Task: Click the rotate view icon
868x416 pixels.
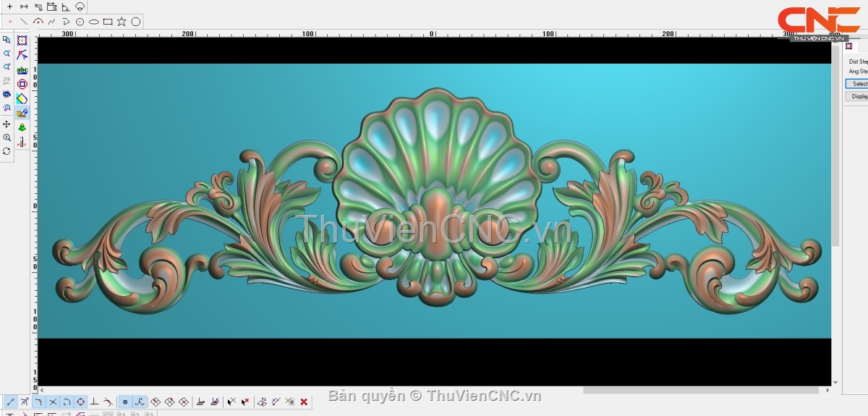Action: pyautogui.click(x=7, y=151)
